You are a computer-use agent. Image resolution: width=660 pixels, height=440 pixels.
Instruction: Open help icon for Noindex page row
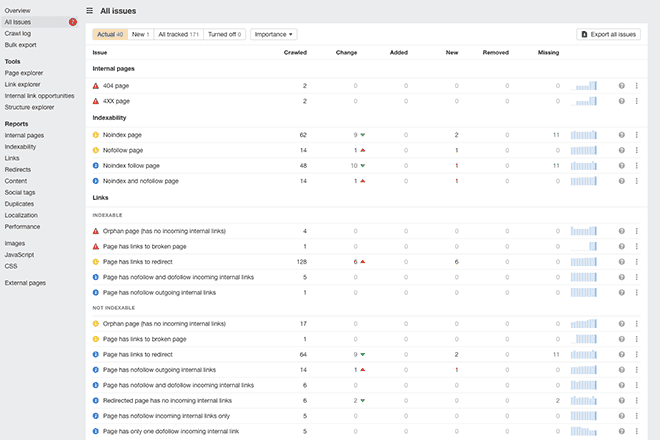pyautogui.click(x=621, y=135)
